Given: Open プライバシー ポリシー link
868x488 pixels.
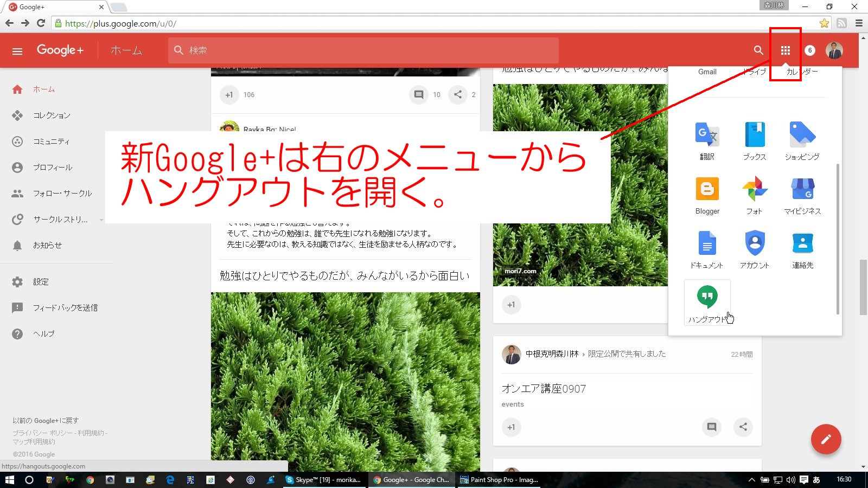Looking at the screenshot, I should pyautogui.click(x=43, y=433).
